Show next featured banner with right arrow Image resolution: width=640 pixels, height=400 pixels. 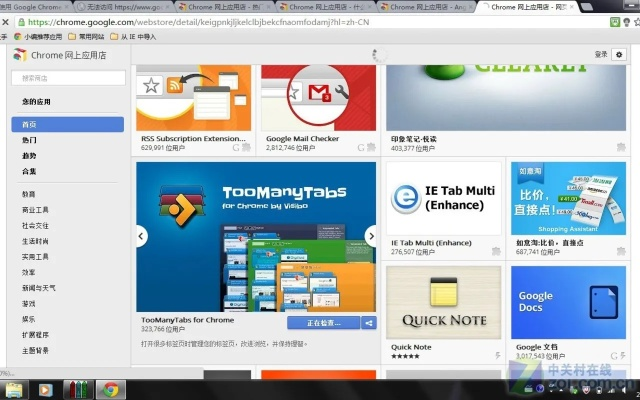(371, 236)
